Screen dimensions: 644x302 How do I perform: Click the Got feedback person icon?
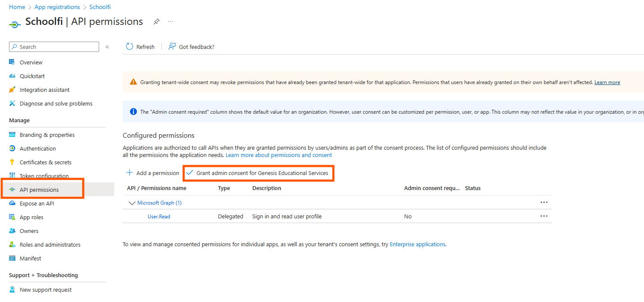(x=172, y=46)
